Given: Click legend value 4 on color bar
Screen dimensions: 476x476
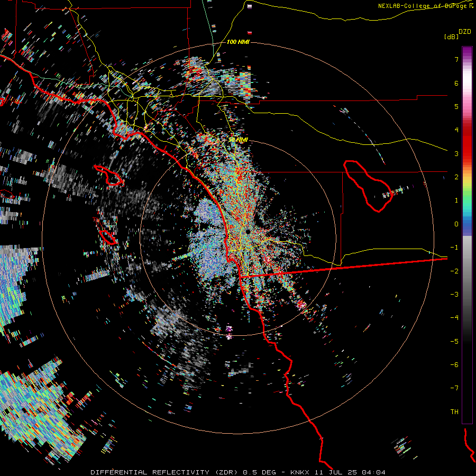Looking at the screenshot, I should pos(456,130).
